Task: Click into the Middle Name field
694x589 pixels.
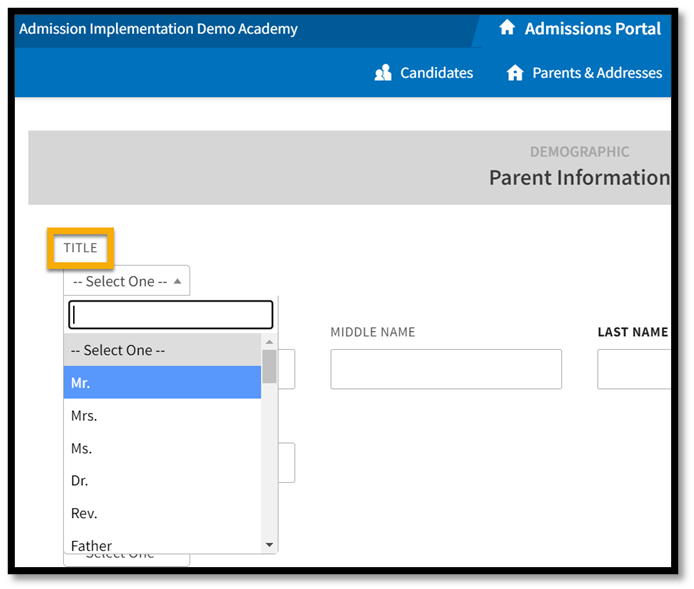Action: click(x=446, y=369)
